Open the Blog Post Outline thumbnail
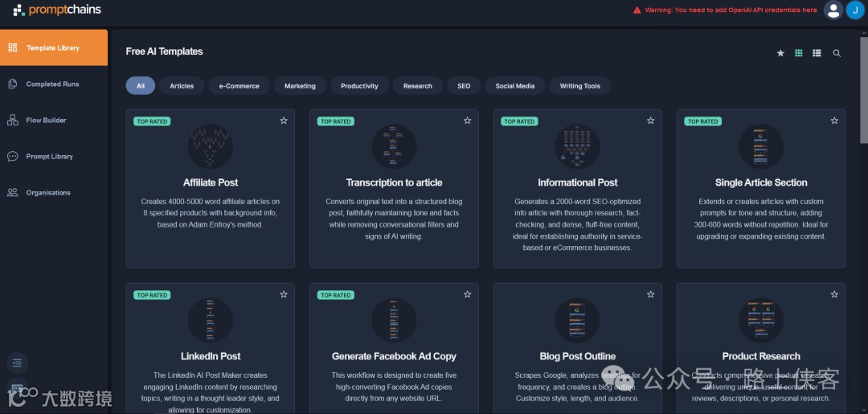The width and height of the screenshot is (868, 414). coord(577,321)
